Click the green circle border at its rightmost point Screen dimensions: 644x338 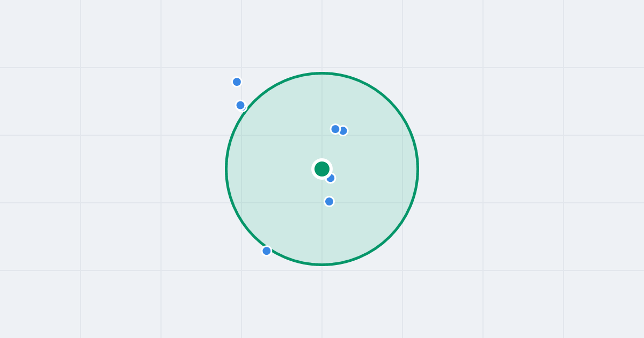(x=418, y=169)
